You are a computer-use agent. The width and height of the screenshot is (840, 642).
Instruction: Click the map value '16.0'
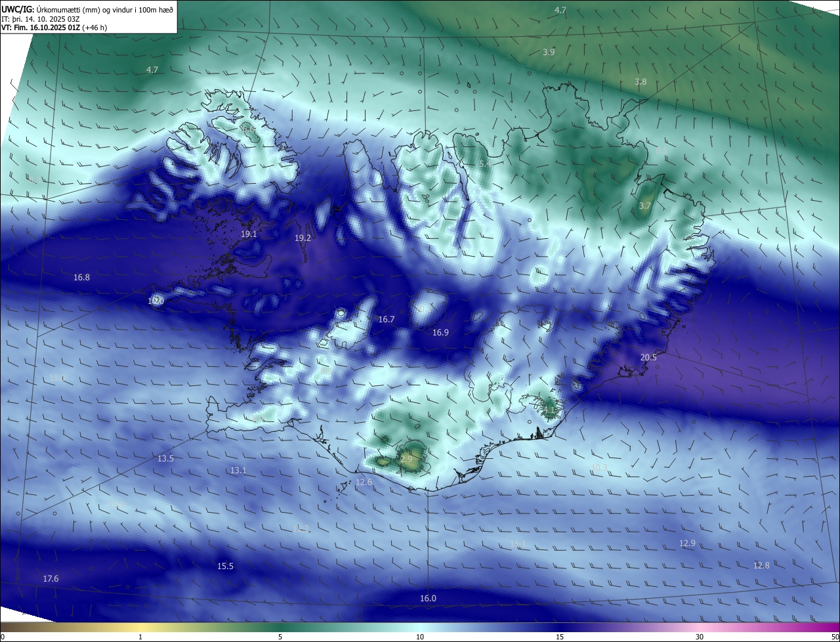coord(428,599)
